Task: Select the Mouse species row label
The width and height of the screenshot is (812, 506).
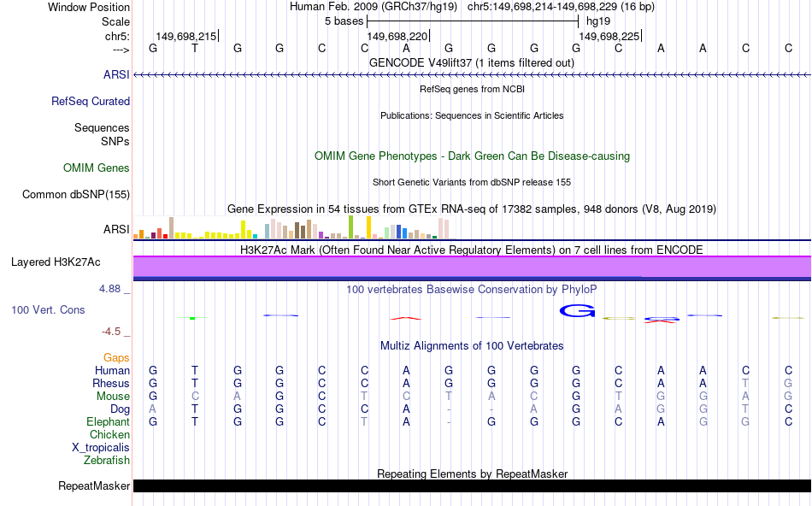Action: pyautogui.click(x=113, y=397)
